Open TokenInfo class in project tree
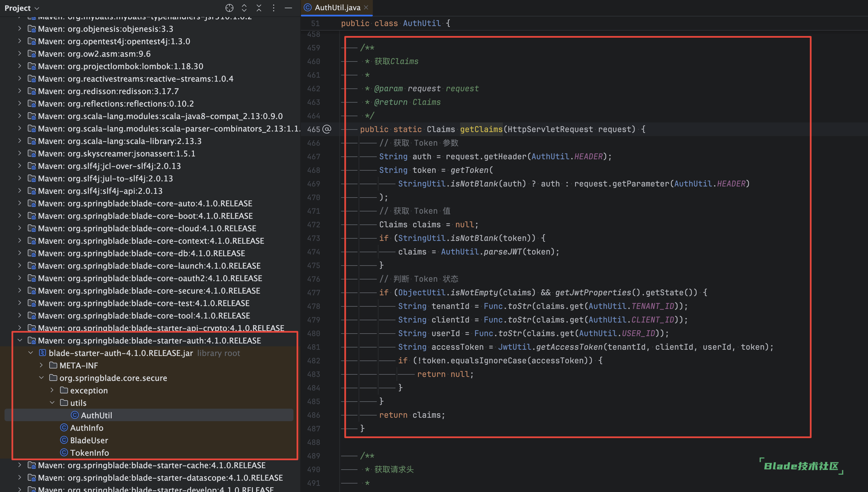Image resolution: width=868 pixels, height=492 pixels. (90, 453)
